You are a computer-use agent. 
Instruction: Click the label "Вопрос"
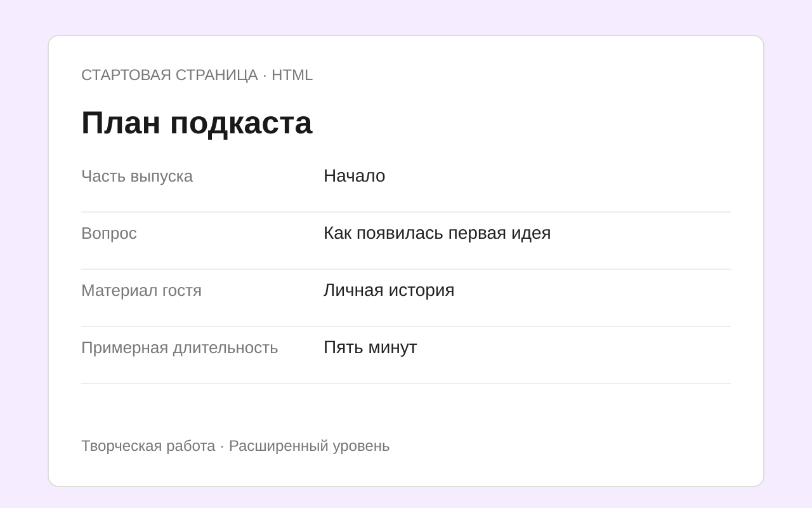click(109, 233)
